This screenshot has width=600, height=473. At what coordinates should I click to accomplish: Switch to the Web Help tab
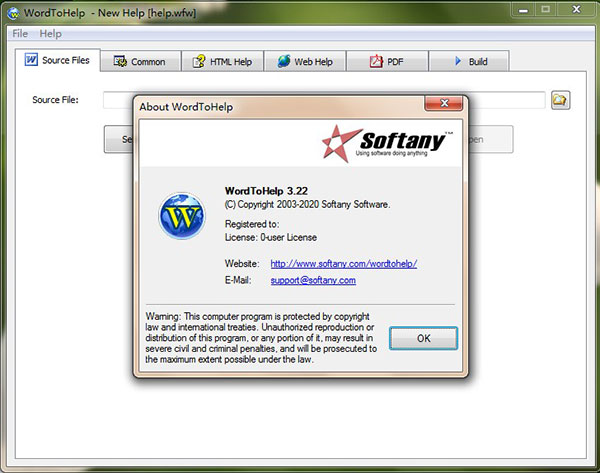tap(305, 62)
